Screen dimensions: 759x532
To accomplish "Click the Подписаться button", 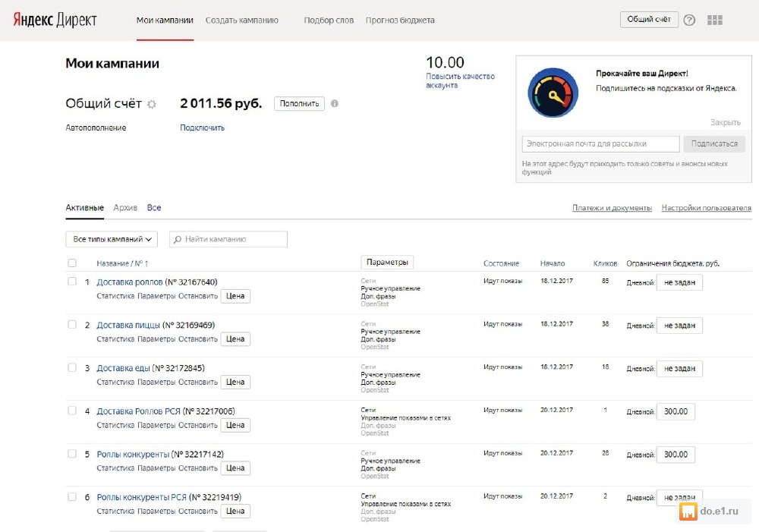I will click(714, 143).
